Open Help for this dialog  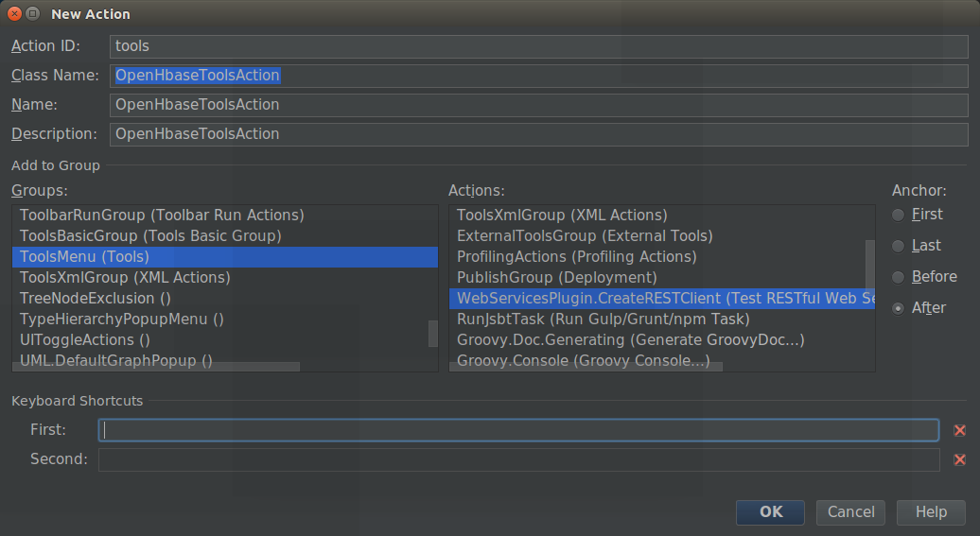[930, 511]
